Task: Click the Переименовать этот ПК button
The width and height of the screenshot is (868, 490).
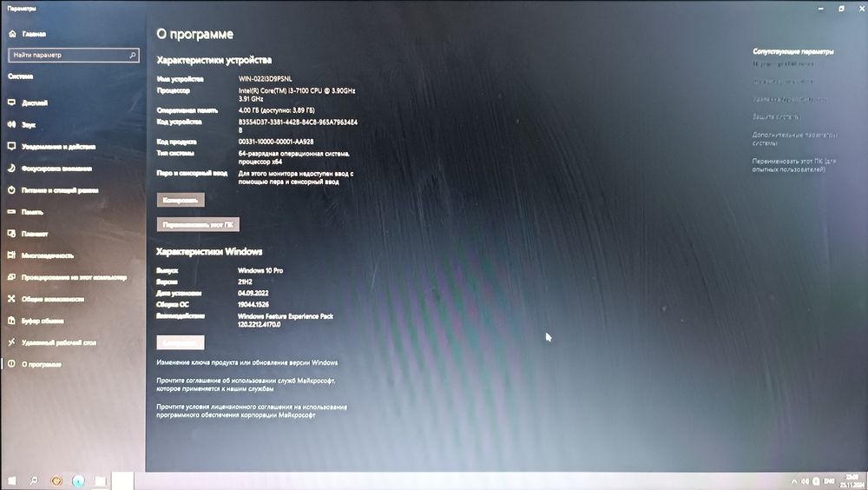Action: (198, 224)
